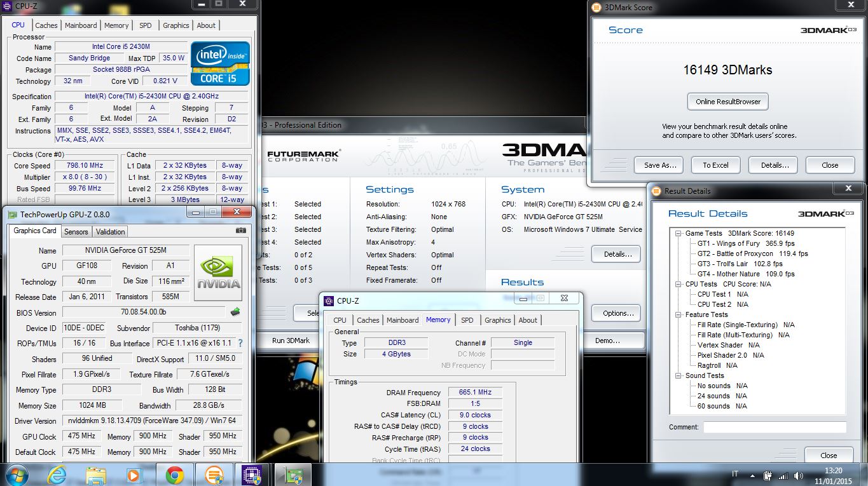The width and height of the screenshot is (868, 486).
Task: Click the Memory CPU-Z window title icon
Action: [329, 300]
